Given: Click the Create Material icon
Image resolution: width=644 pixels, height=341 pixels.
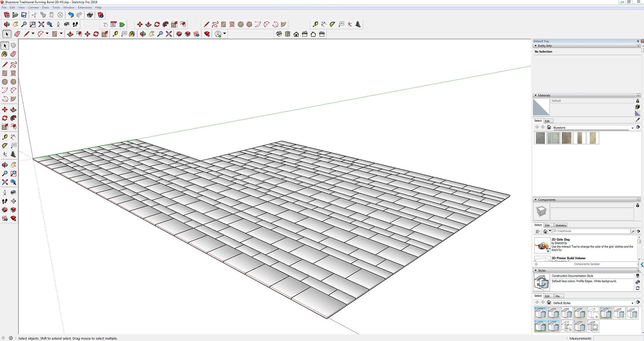Looking at the screenshot, I should click(637, 107).
